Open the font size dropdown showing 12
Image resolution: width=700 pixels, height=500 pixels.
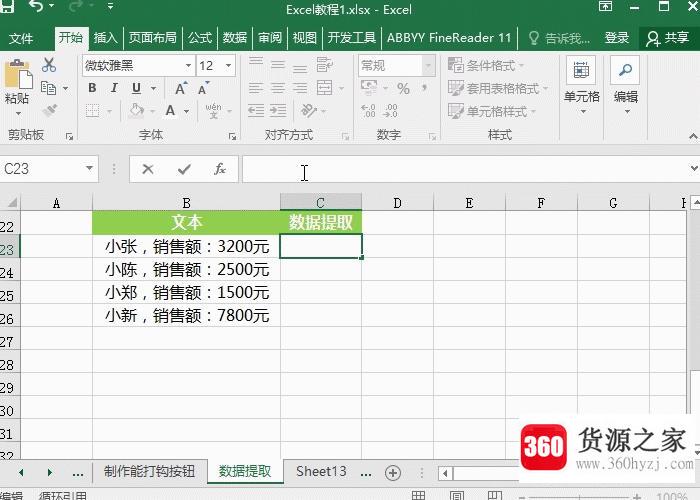pos(229,66)
